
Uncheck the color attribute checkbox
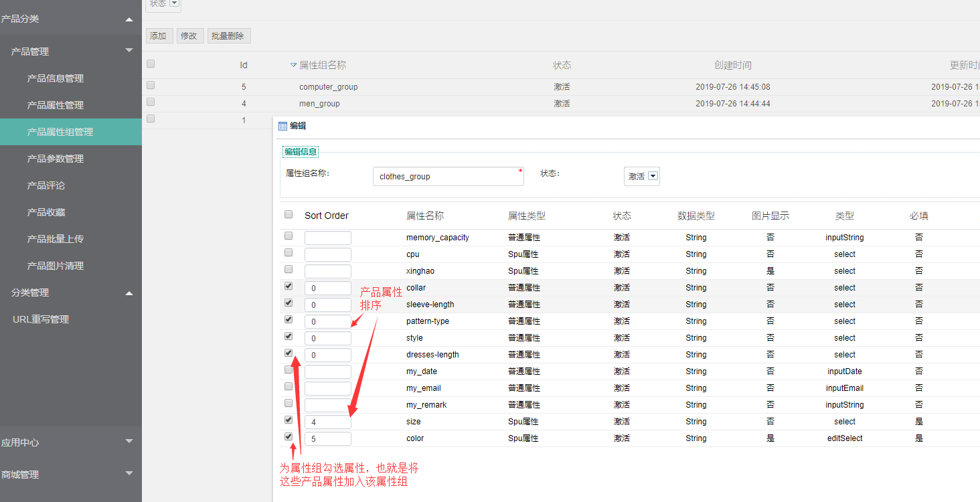click(289, 436)
